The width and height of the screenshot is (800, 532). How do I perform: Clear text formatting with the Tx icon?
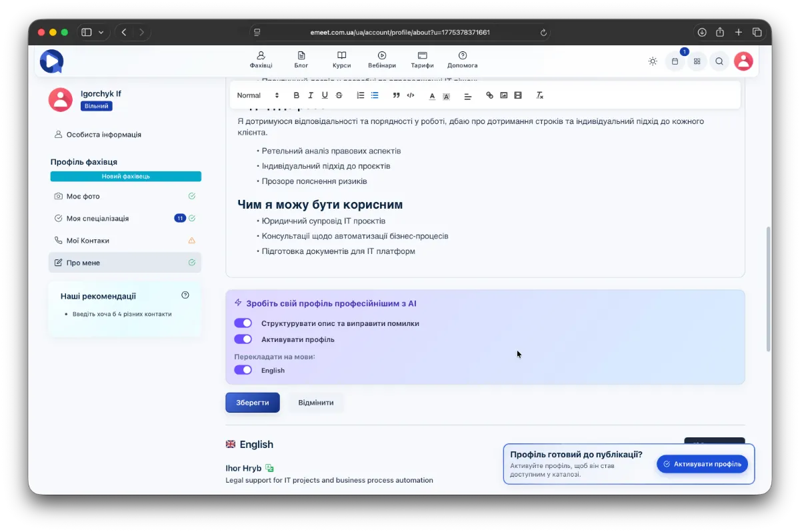coord(540,95)
